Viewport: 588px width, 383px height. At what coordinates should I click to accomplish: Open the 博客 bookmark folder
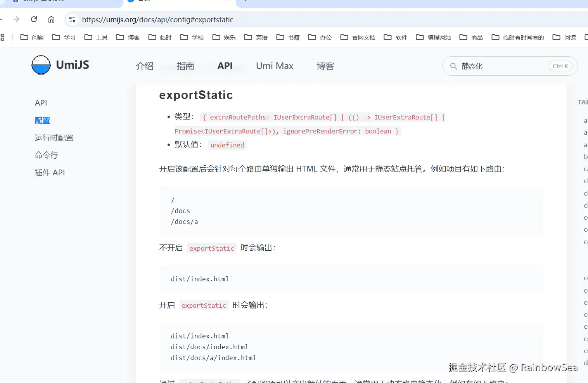[128, 37]
